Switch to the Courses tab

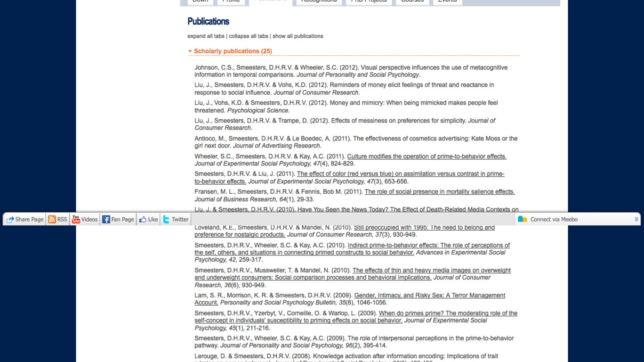[x=412, y=1]
